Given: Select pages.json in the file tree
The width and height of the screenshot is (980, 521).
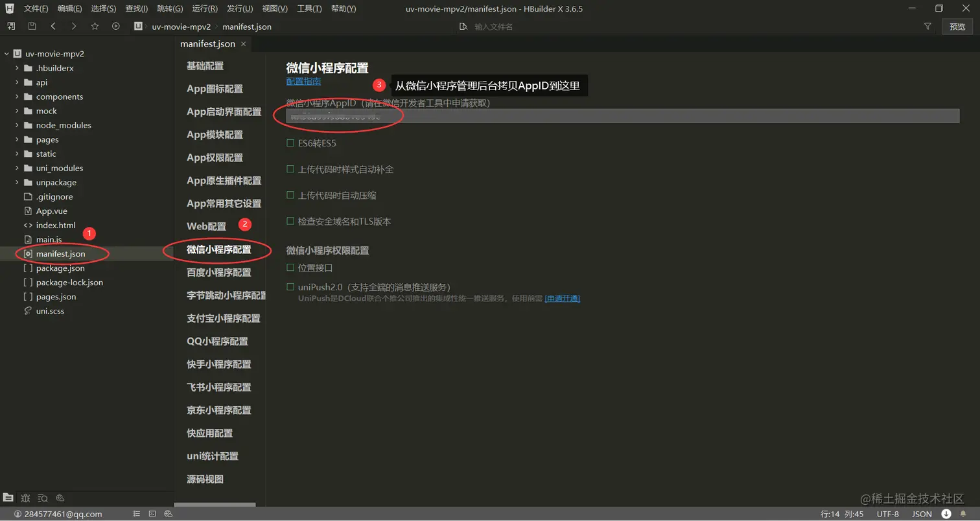Looking at the screenshot, I should pyautogui.click(x=56, y=296).
